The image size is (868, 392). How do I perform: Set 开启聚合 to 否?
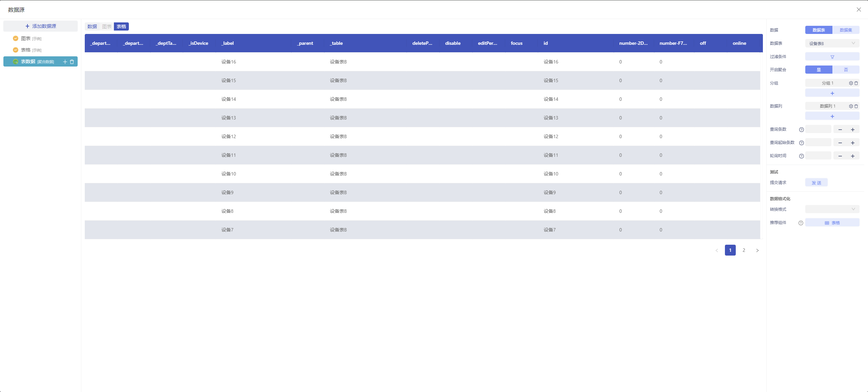point(846,70)
